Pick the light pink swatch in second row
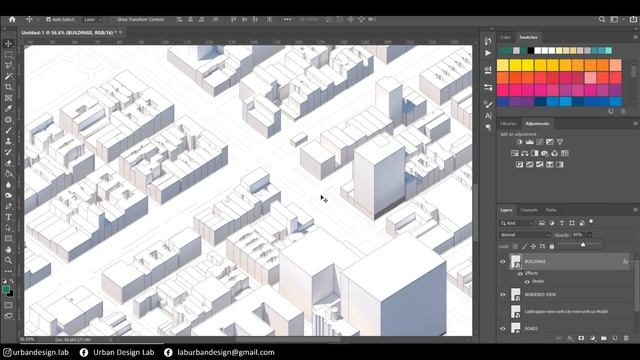The width and height of the screenshot is (640, 360). click(x=590, y=78)
